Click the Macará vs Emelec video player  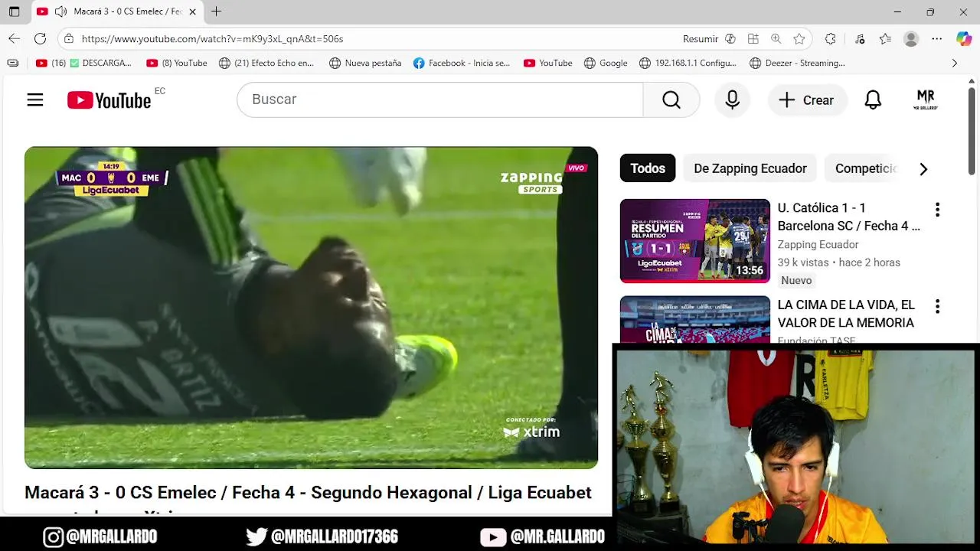[x=311, y=308]
